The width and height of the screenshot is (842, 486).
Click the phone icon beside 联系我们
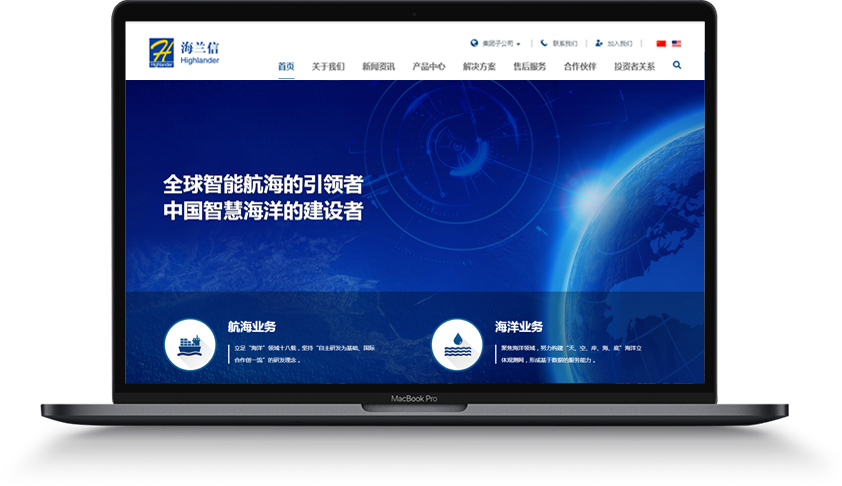click(x=544, y=44)
